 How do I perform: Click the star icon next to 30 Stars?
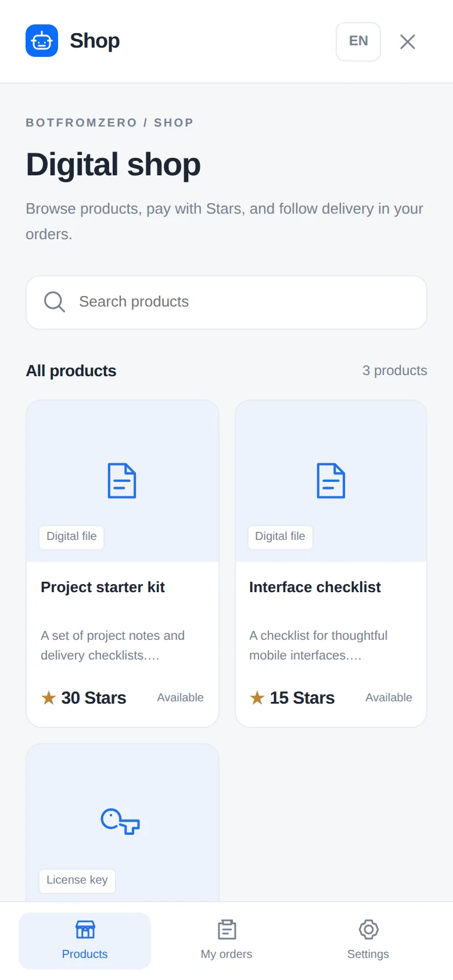click(49, 697)
